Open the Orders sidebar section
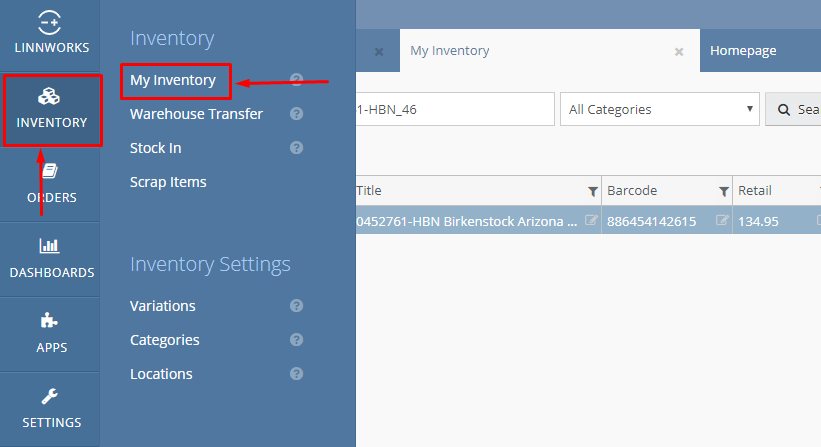Image resolution: width=821 pixels, height=447 pixels. tap(51, 184)
